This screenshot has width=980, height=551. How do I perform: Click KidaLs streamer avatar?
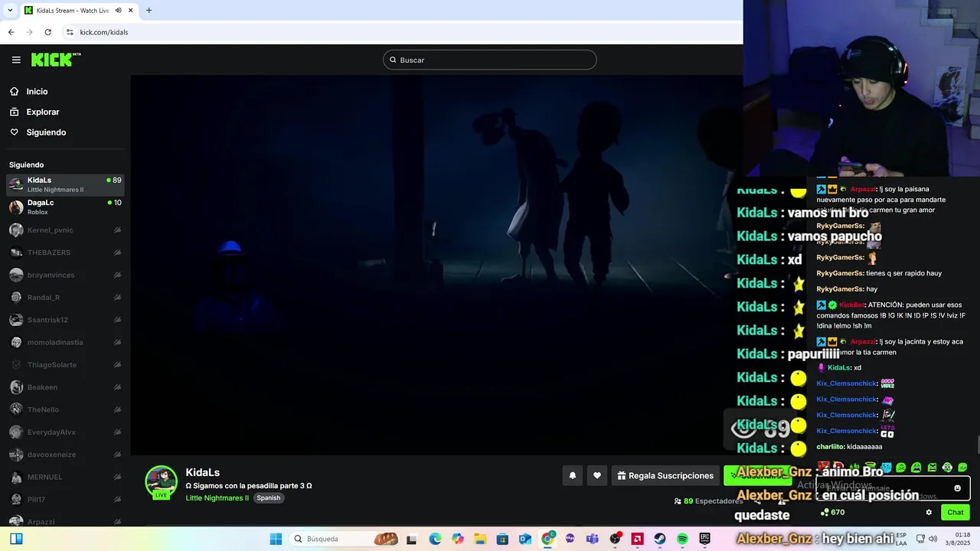(x=162, y=481)
